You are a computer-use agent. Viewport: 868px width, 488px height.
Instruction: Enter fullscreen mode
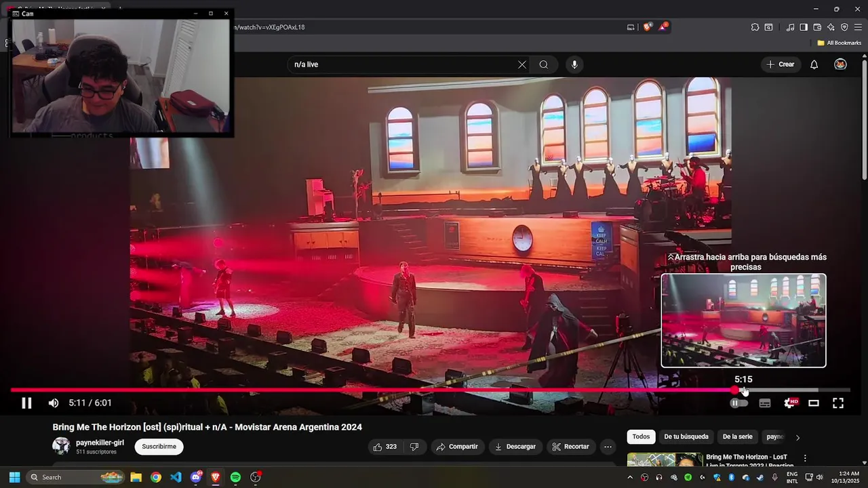[x=838, y=403]
